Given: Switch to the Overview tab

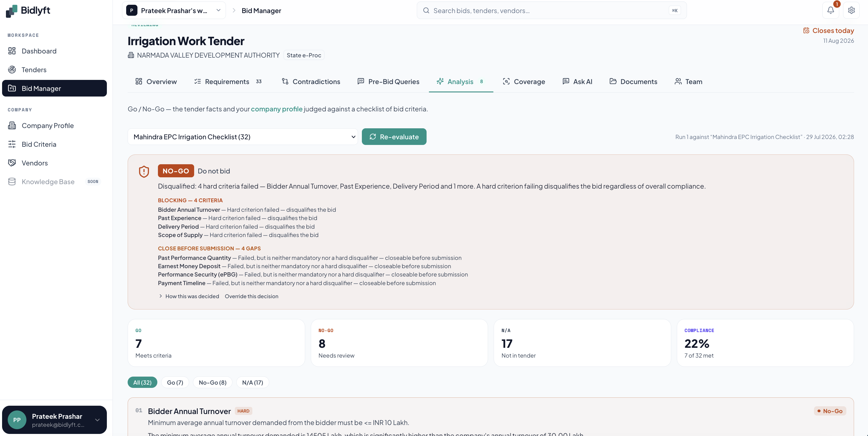Looking at the screenshot, I should 156,82.
